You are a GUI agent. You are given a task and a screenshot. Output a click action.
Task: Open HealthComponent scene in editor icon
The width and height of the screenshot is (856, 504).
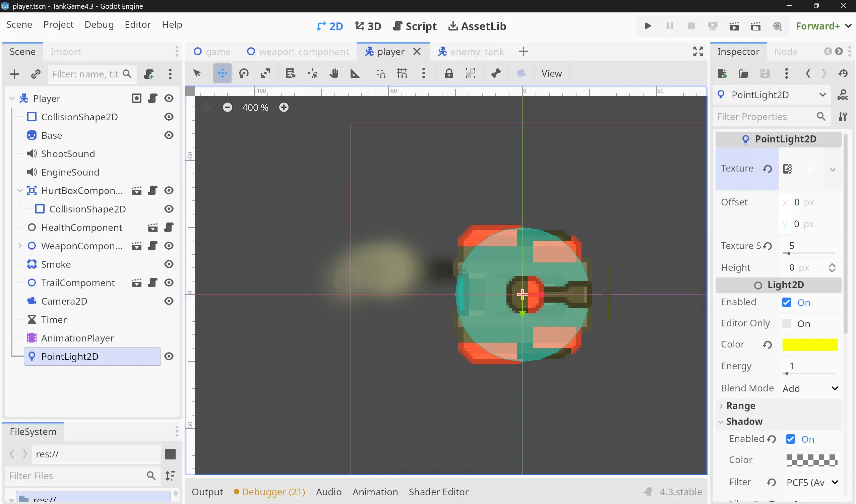(x=152, y=228)
